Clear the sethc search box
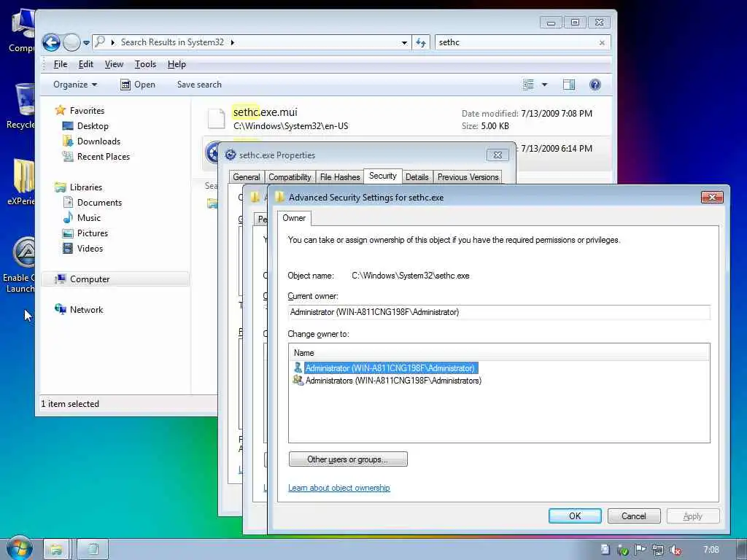This screenshot has height=560, width=747. point(602,42)
